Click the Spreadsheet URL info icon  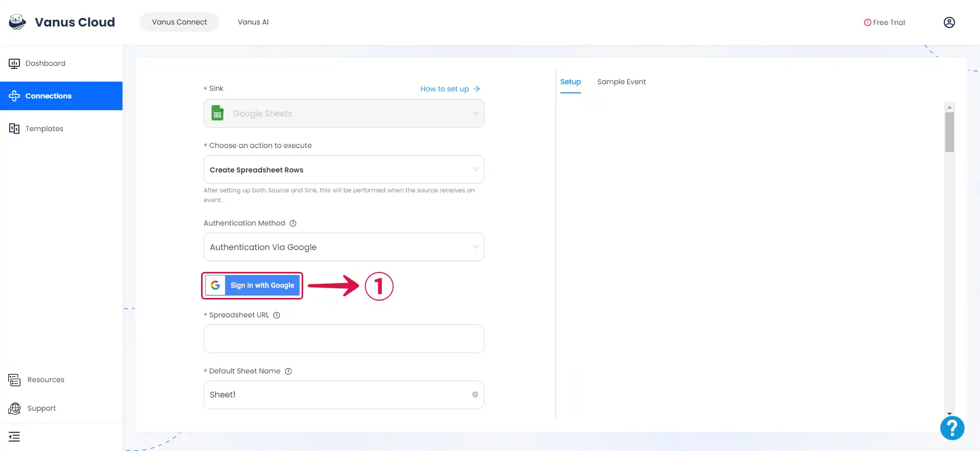pyautogui.click(x=277, y=315)
